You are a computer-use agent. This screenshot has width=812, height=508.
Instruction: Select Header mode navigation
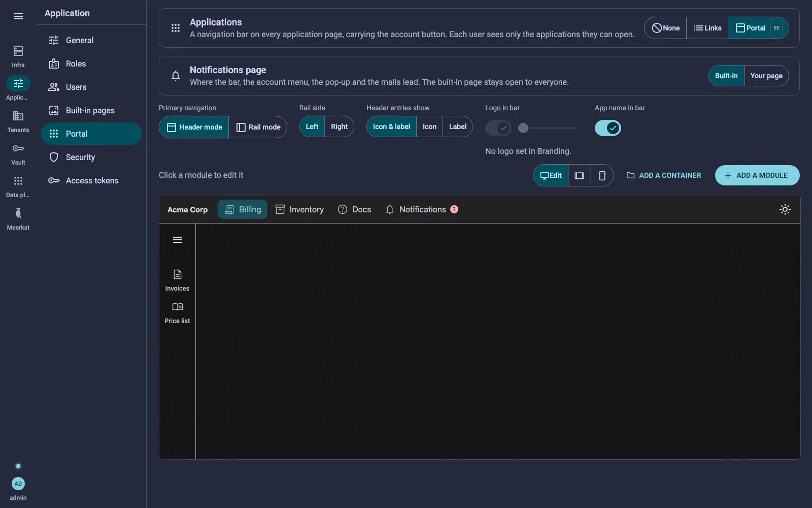[194, 127]
